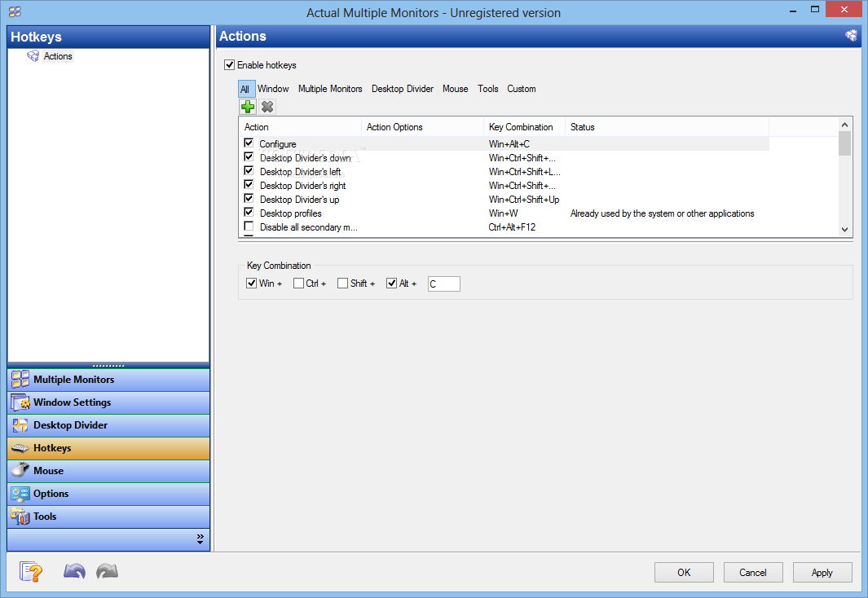Click the undo arrow icon
This screenshot has width=868, height=598.
[74, 571]
